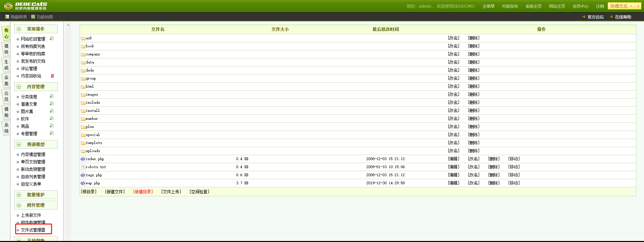The height and width of the screenshot is (242, 644).
Task: Click the add icon beside 普通文章
Action: 52,104
